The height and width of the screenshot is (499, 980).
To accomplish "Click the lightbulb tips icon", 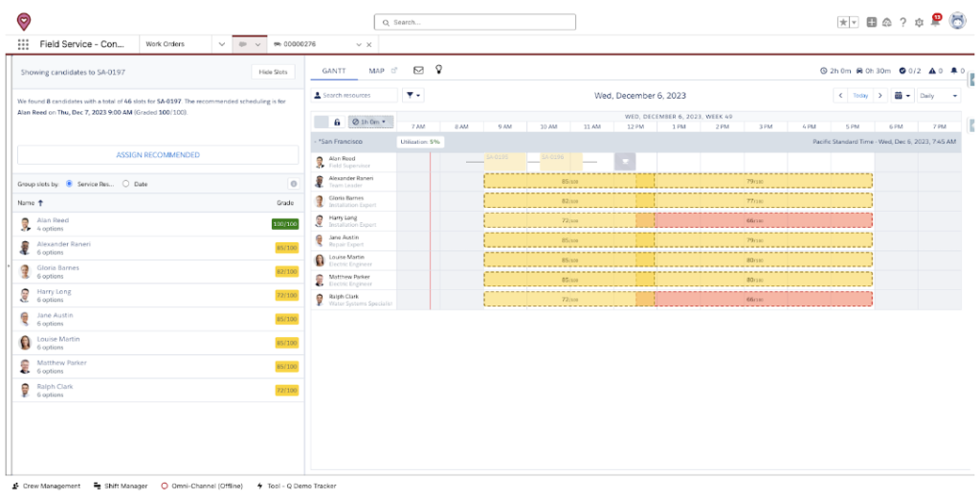I will pos(438,69).
